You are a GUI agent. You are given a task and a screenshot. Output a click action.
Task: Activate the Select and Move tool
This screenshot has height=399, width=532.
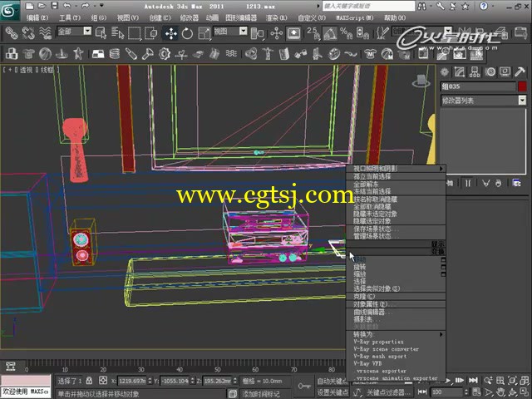pos(171,33)
